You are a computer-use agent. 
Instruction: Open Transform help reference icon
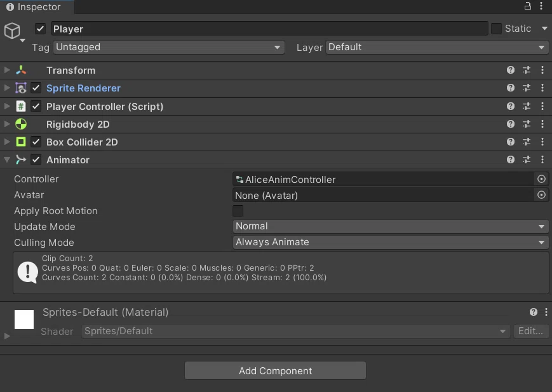click(511, 70)
